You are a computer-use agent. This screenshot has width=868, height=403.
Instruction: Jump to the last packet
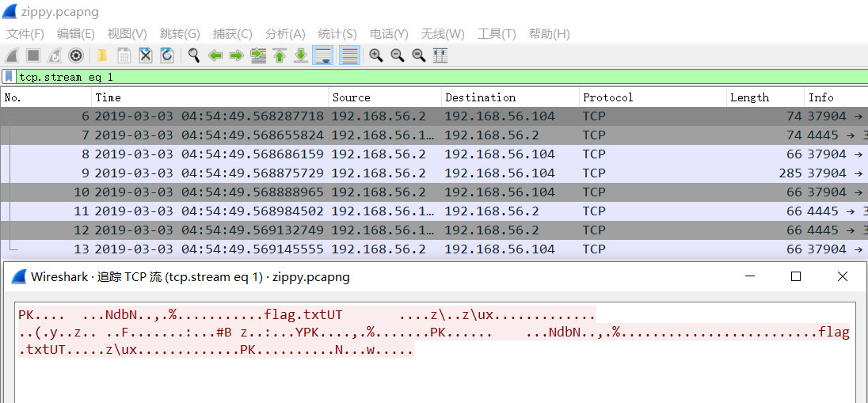tap(301, 55)
